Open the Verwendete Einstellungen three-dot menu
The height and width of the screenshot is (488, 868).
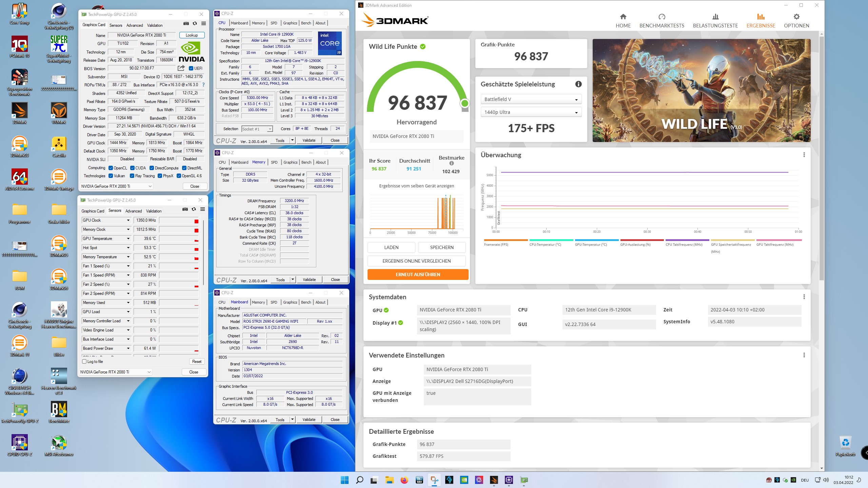pyautogui.click(x=804, y=355)
